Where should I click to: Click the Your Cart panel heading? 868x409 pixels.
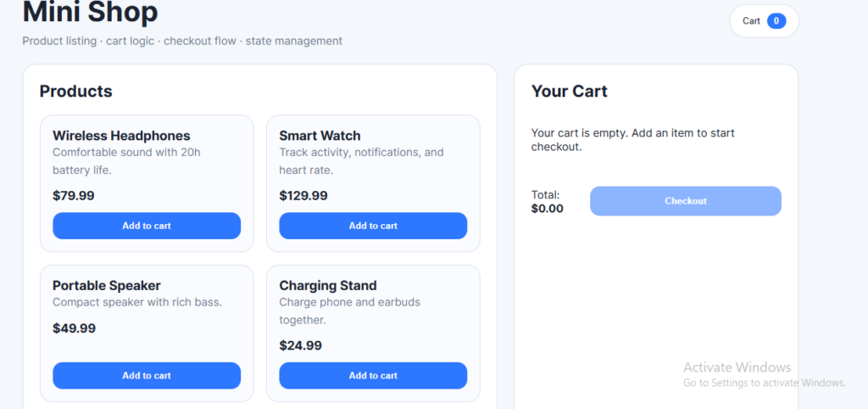(x=569, y=92)
